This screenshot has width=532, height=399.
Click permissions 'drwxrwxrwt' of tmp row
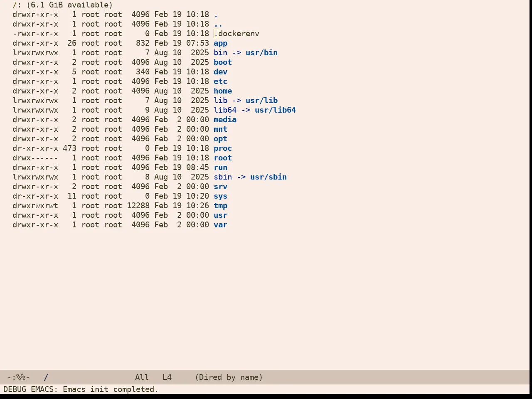pyautogui.click(x=35, y=206)
